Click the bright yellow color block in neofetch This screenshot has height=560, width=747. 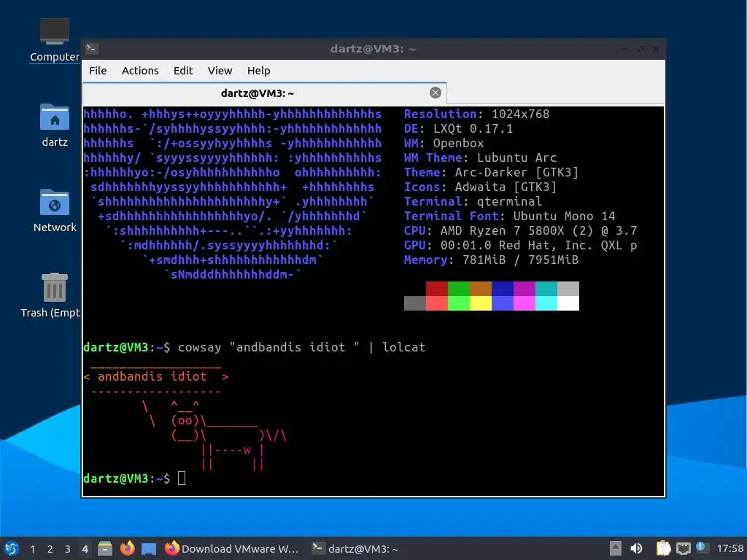[x=480, y=303]
